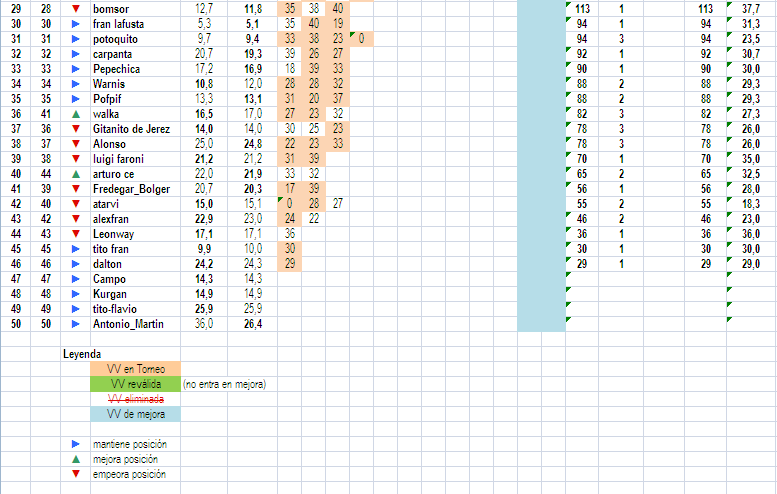Click the green 'VV reválida' legend swatch
Image resolution: width=777 pixels, height=494 pixels.
coord(136,384)
